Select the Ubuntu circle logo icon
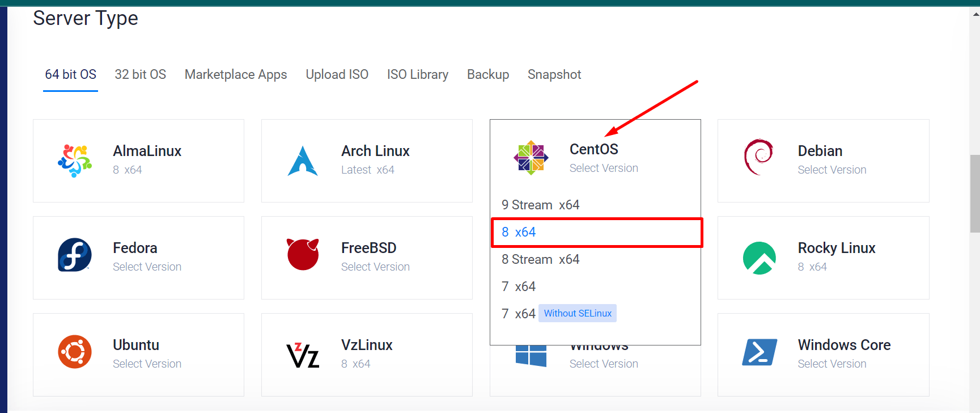 pos(75,352)
